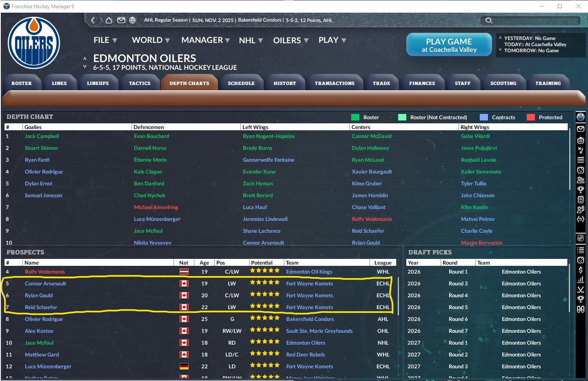The width and height of the screenshot is (588, 381).
Task: Go back with the left arrow icon
Action: pyautogui.click(x=93, y=20)
